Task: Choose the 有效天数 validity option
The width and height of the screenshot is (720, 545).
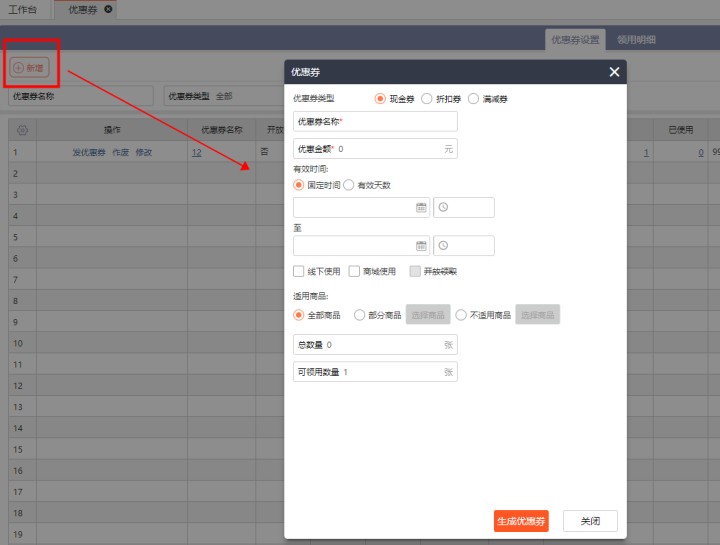Action: (x=349, y=185)
